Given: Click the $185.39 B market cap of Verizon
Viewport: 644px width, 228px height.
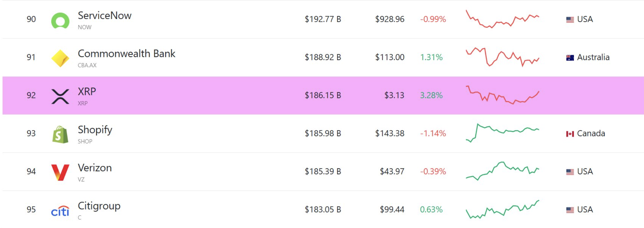Looking at the screenshot, I should [323, 172].
